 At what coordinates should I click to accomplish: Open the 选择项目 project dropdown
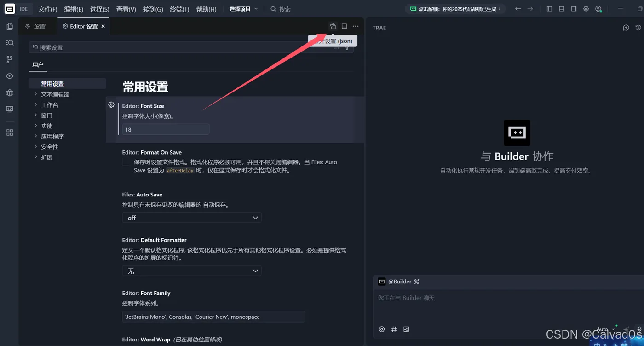244,9
